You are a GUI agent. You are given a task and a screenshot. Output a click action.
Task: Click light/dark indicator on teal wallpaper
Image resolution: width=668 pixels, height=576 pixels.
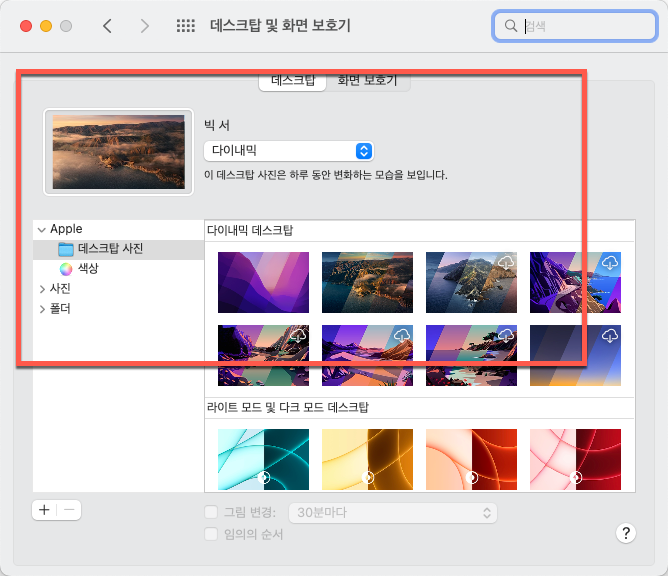264,477
